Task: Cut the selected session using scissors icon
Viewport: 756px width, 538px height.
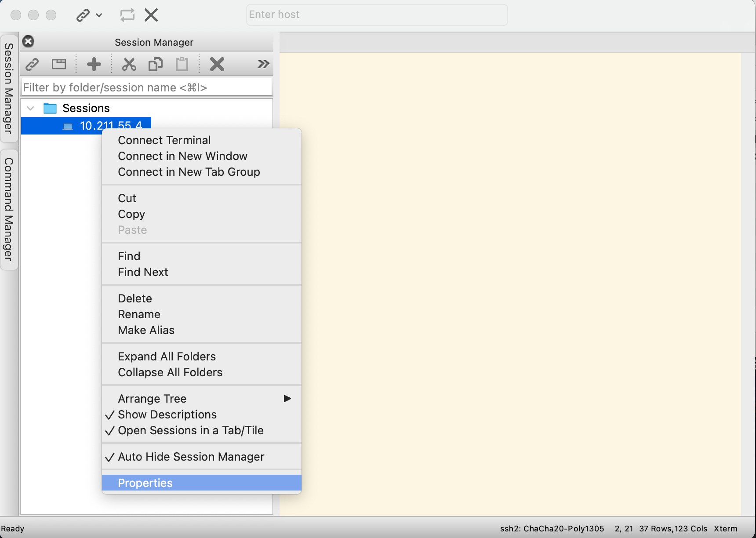Action: pyautogui.click(x=129, y=64)
